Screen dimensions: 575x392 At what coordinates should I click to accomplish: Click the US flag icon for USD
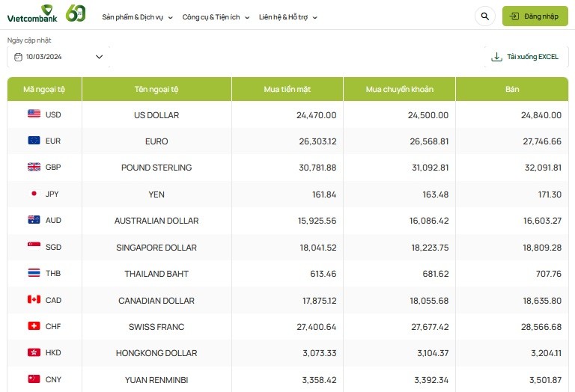click(34, 114)
